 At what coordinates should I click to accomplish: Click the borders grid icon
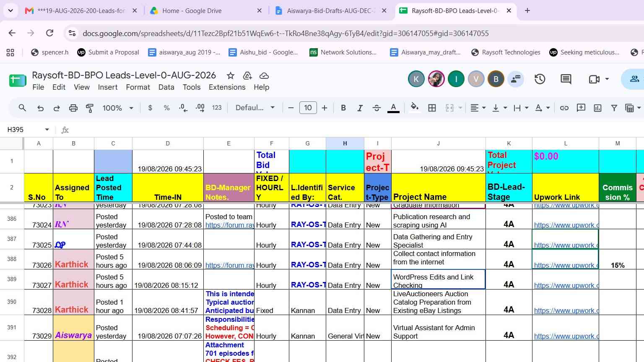pos(432,108)
